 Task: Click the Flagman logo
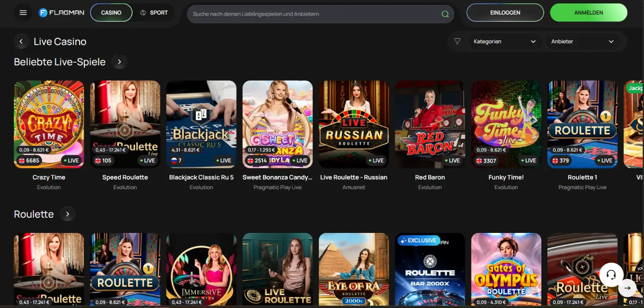tap(61, 13)
